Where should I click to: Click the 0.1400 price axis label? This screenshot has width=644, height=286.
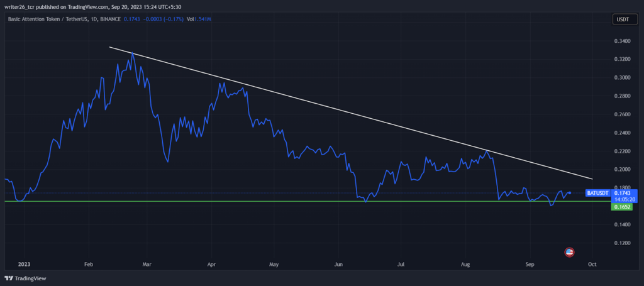(621, 225)
